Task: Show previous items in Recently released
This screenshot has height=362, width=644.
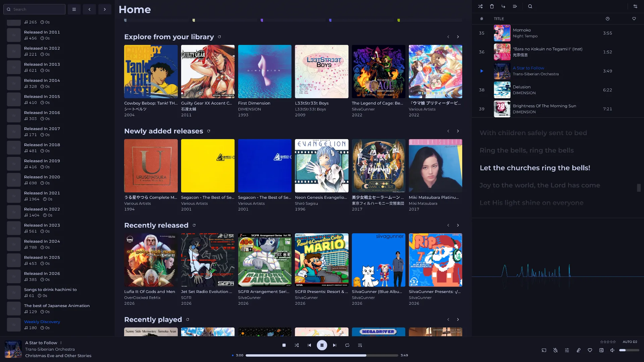Action: [448, 225]
